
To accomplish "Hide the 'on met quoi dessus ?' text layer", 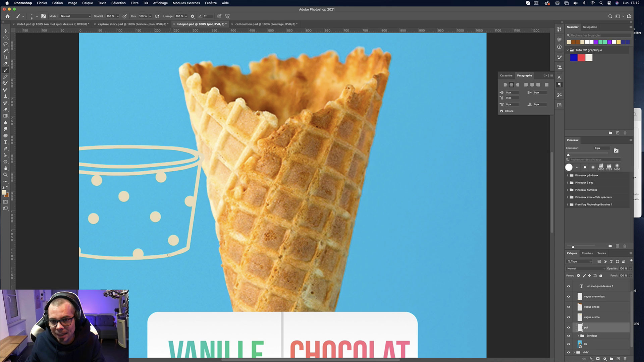I will (569, 286).
